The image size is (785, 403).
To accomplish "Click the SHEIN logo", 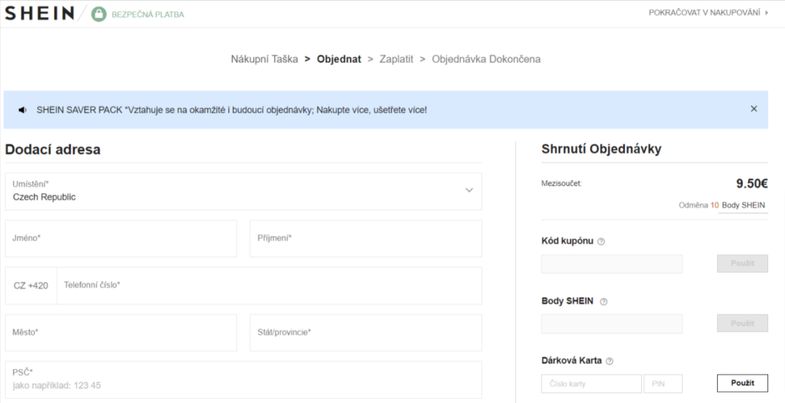I will coord(40,14).
